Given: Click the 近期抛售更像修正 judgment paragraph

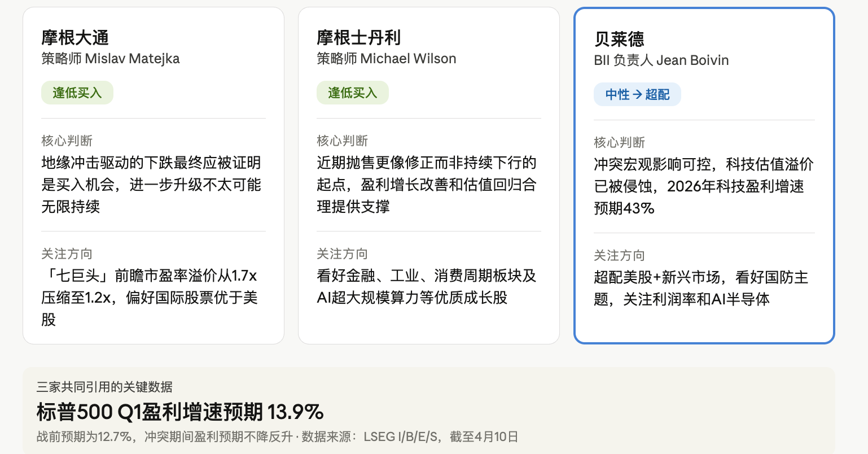Looking at the screenshot, I should pos(427,185).
